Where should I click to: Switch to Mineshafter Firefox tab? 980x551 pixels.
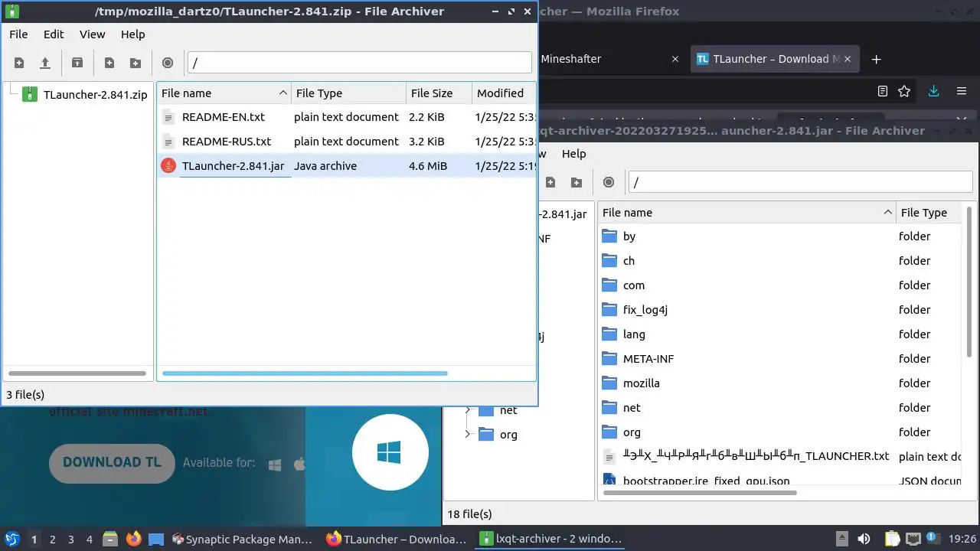[571, 59]
